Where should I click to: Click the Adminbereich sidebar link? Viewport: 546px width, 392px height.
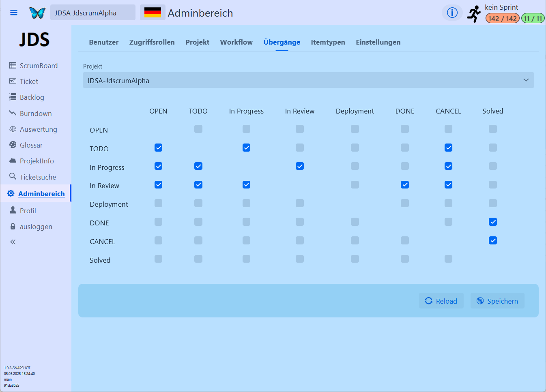pos(41,194)
